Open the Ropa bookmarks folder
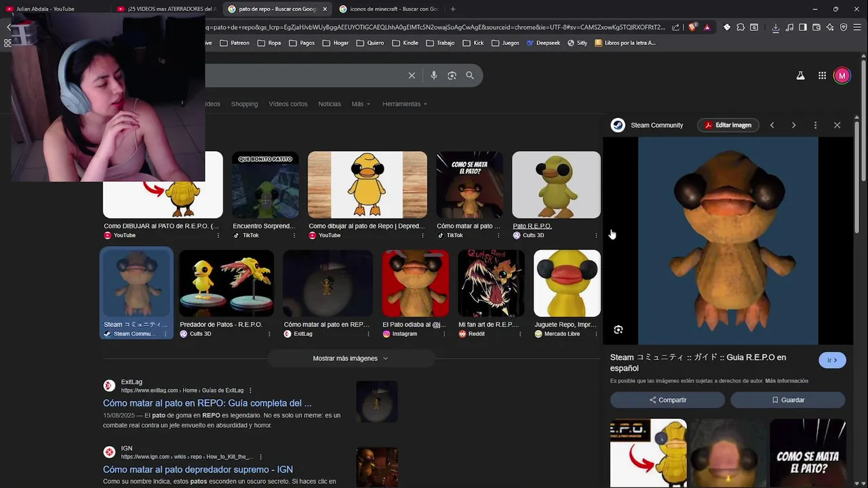The width and height of the screenshot is (868, 488). (269, 43)
